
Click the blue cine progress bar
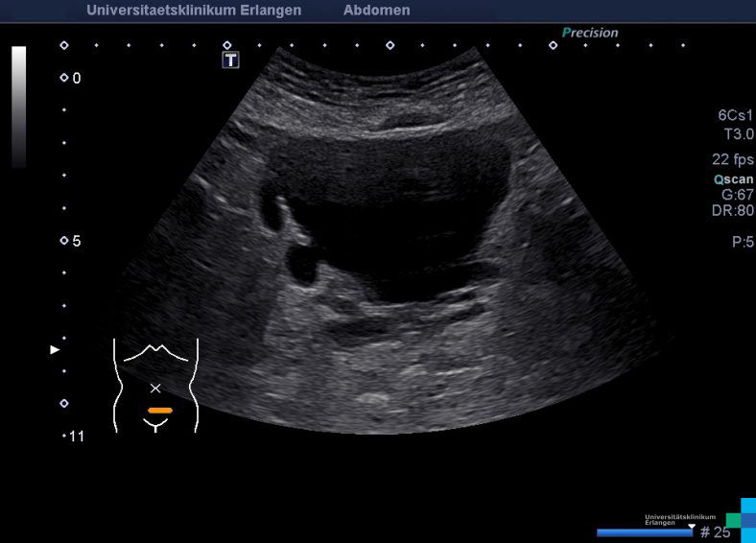[644, 532]
